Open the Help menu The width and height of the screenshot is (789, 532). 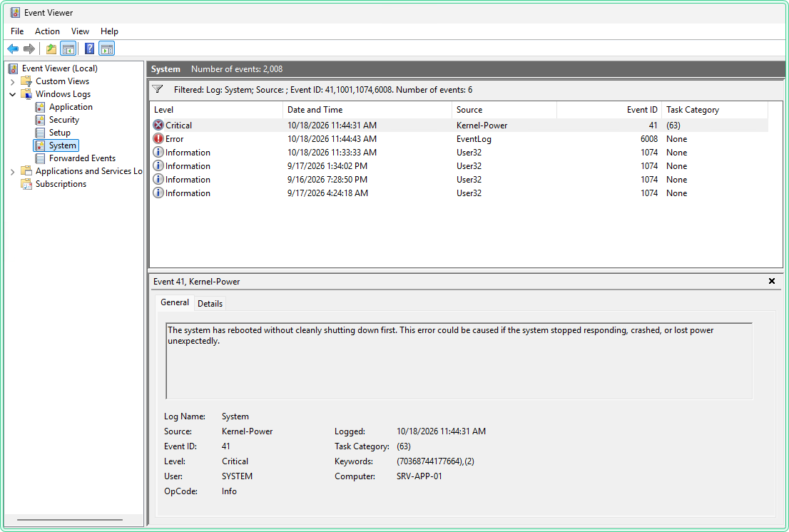point(109,31)
